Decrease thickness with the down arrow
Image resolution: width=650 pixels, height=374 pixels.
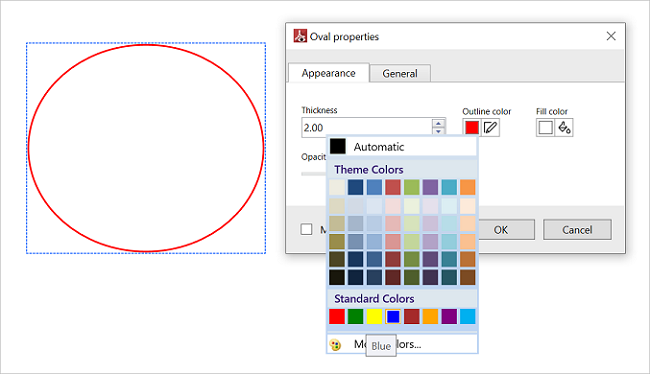[438, 131]
